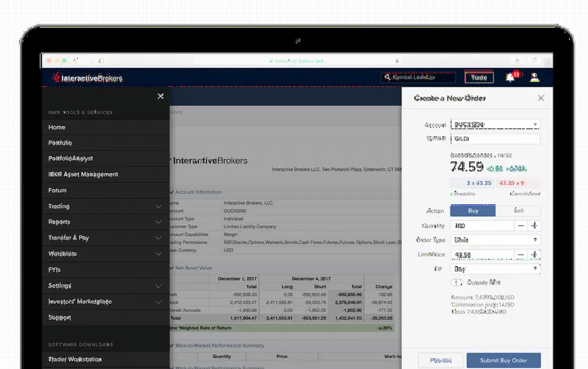Click the Trade button in header

coord(479,78)
